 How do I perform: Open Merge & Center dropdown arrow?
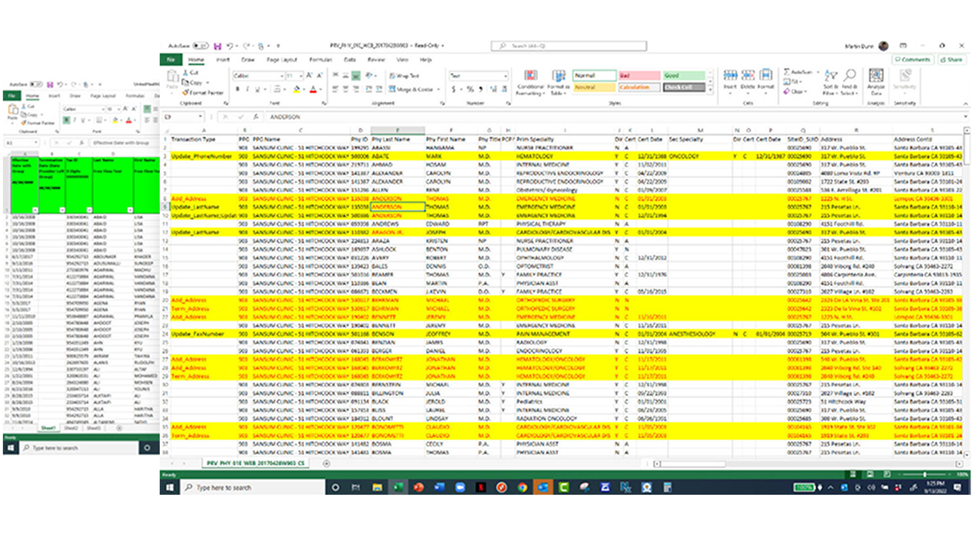pyautogui.click(x=439, y=89)
